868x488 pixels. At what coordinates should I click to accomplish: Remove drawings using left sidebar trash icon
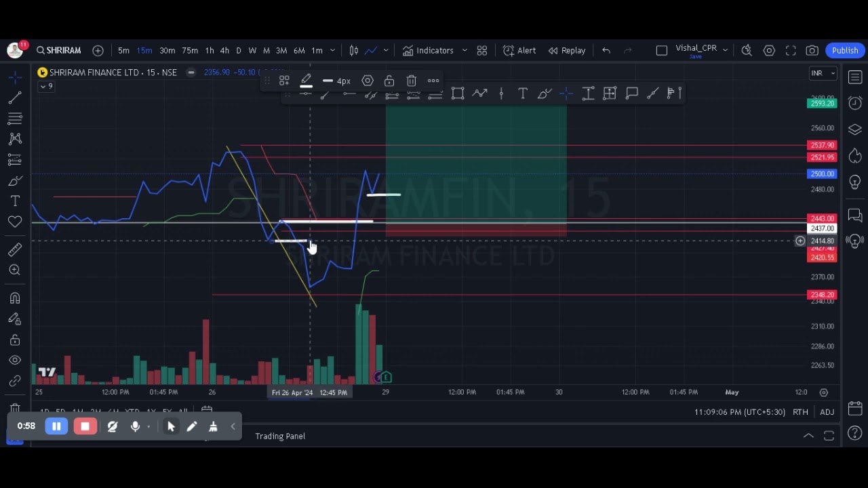[x=15, y=409]
